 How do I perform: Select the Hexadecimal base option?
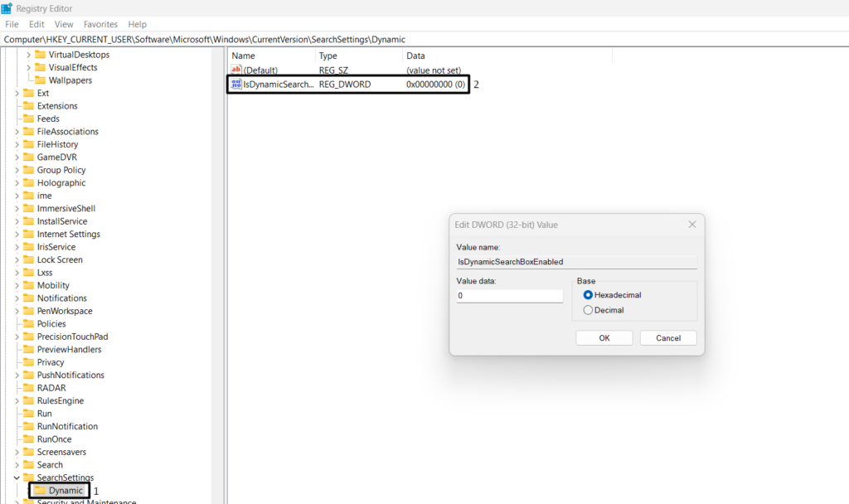(x=588, y=295)
